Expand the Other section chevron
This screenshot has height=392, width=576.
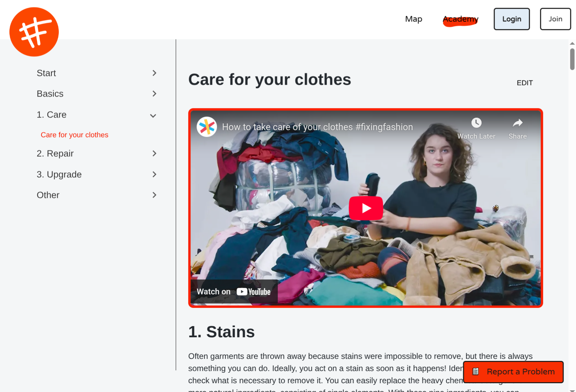click(x=154, y=195)
